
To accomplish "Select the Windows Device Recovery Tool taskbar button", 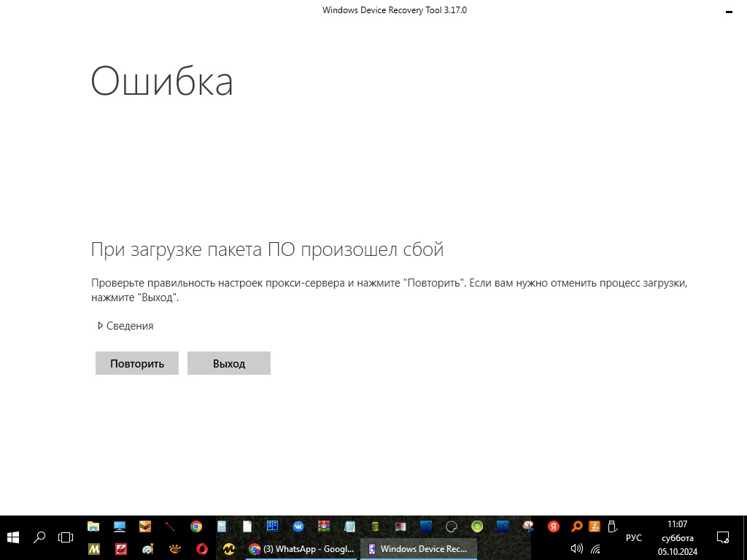I will [x=418, y=549].
